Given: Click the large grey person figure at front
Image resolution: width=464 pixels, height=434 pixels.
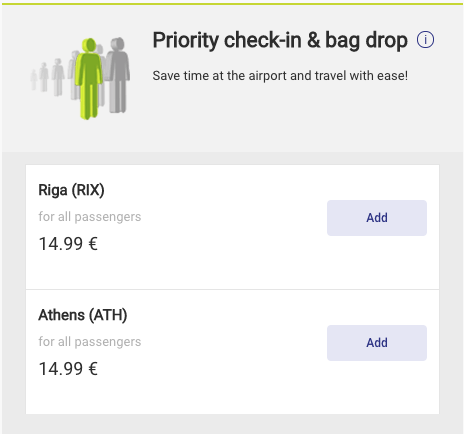Looking at the screenshot, I should pos(118,75).
